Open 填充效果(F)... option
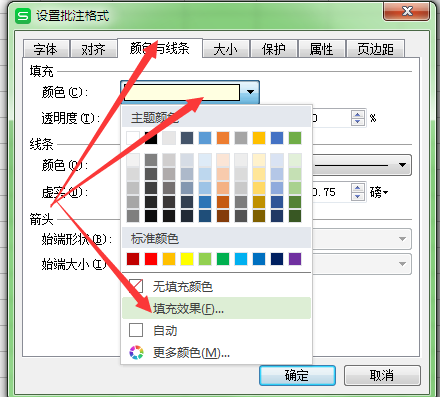The height and width of the screenshot is (397, 440). click(x=217, y=308)
